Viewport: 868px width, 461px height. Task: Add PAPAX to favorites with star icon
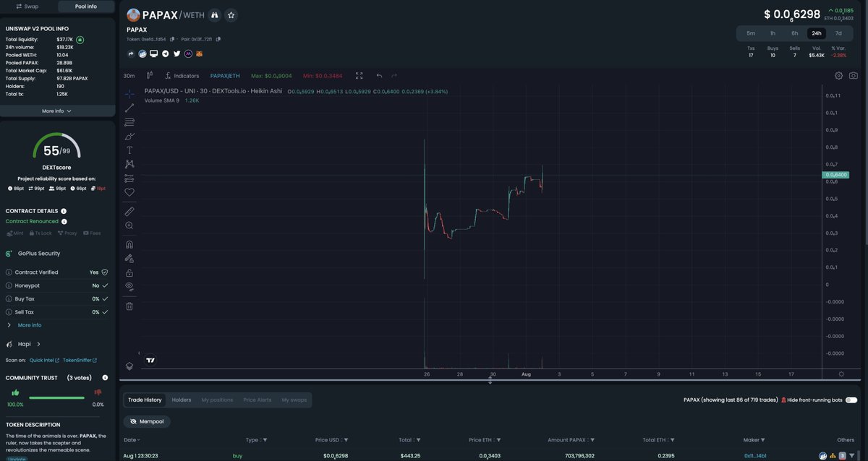pyautogui.click(x=231, y=14)
